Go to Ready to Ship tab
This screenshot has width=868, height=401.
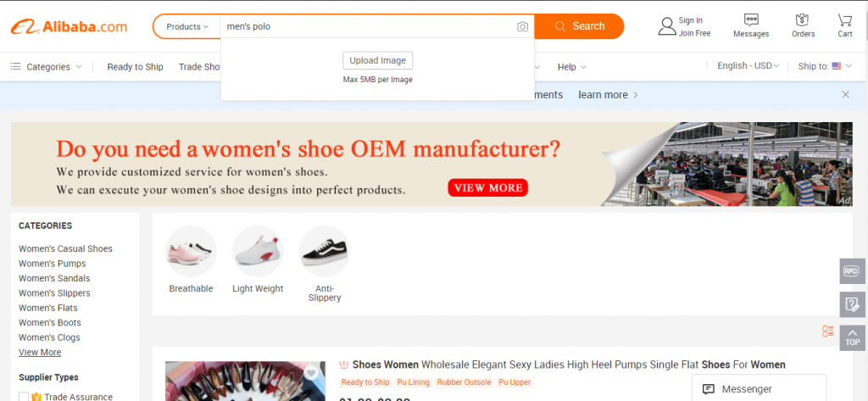(x=135, y=67)
